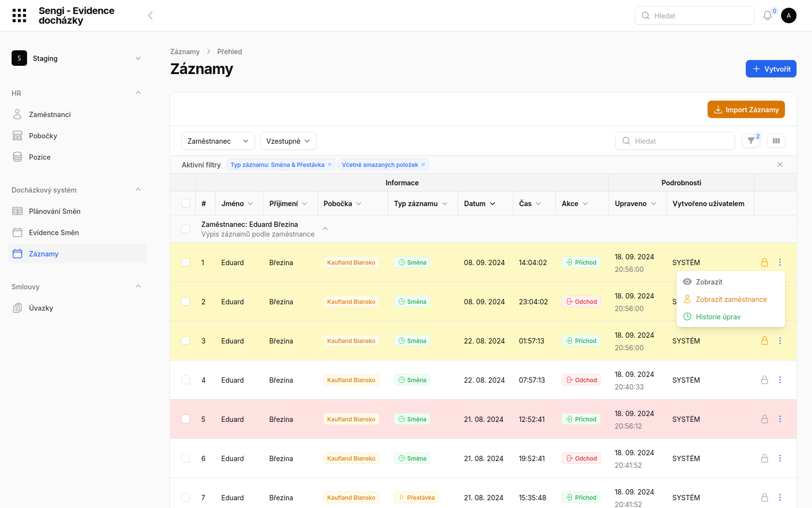812x508 pixels.
Task: Remove the Typ záznamu filter chip
Action: click(x=330, y=164)
